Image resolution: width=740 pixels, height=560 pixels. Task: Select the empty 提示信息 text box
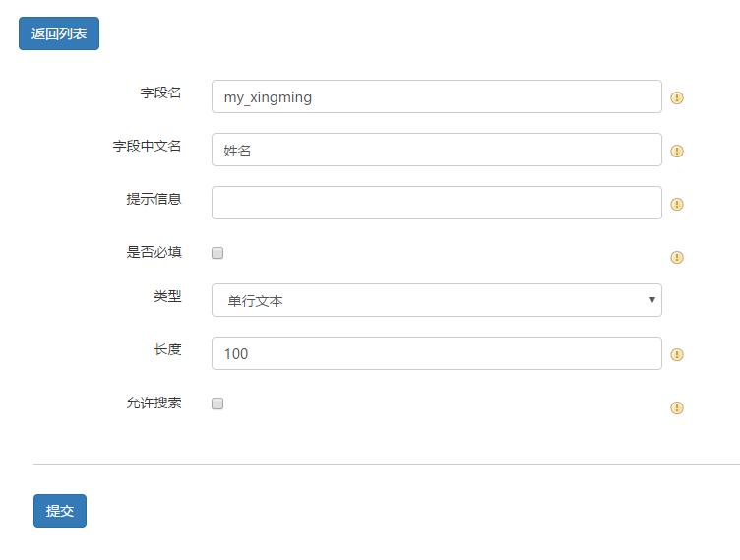(436, 203)
